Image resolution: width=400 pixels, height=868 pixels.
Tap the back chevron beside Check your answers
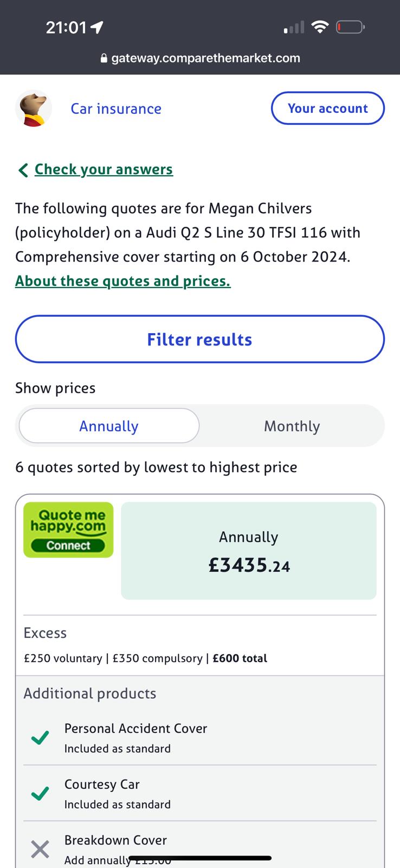[x=23, y=170]
